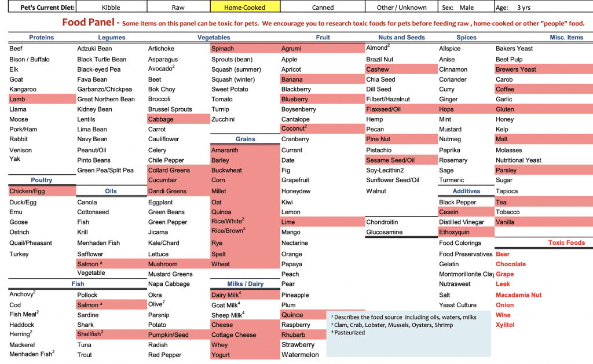Viewport: 593px width, 364px height.
Task: Click the Age: 3 yrs field
Action: (x=543, y=6)
